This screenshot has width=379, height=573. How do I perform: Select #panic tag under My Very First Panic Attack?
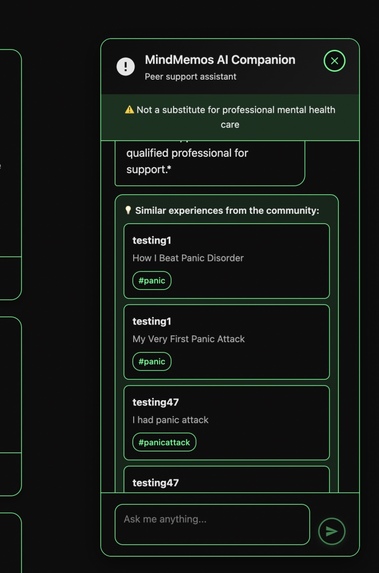(152, 361)
